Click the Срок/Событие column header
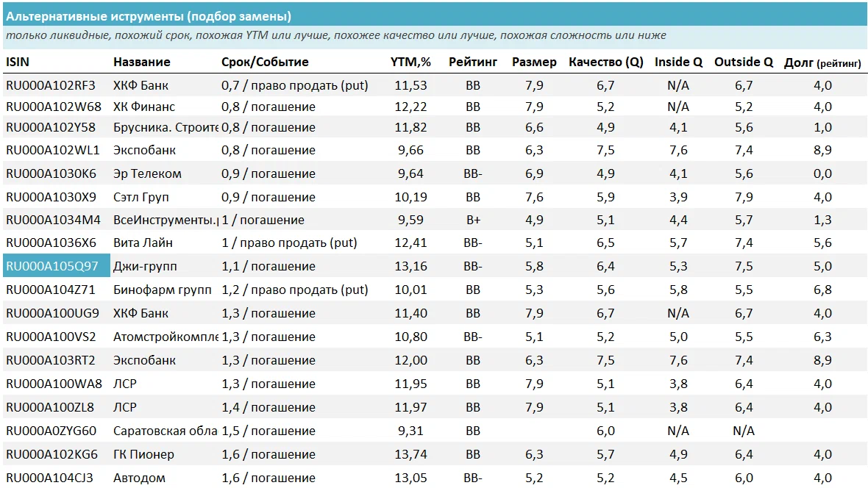The image size is (868, 488). pyautogui.click(x=265, y=62)
